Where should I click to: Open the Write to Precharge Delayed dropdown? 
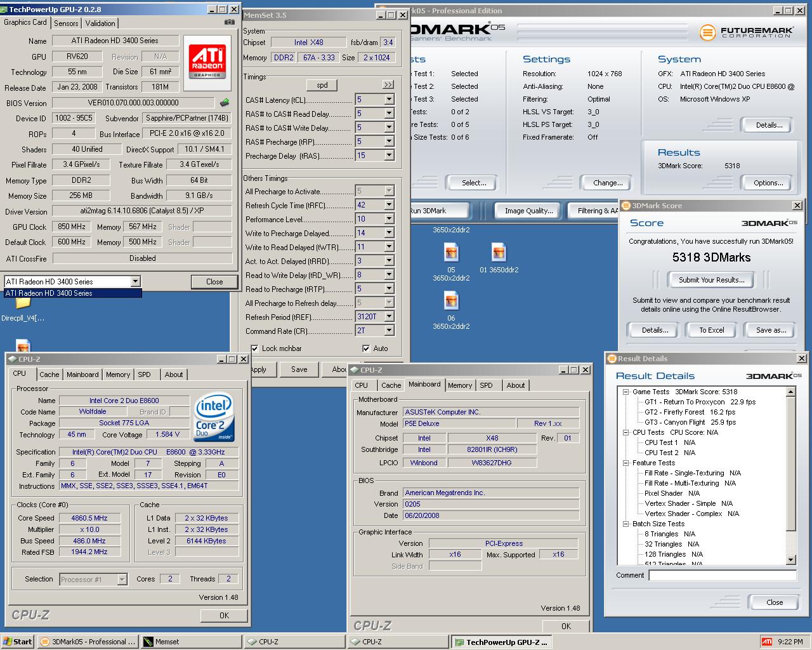click(390, 233)
